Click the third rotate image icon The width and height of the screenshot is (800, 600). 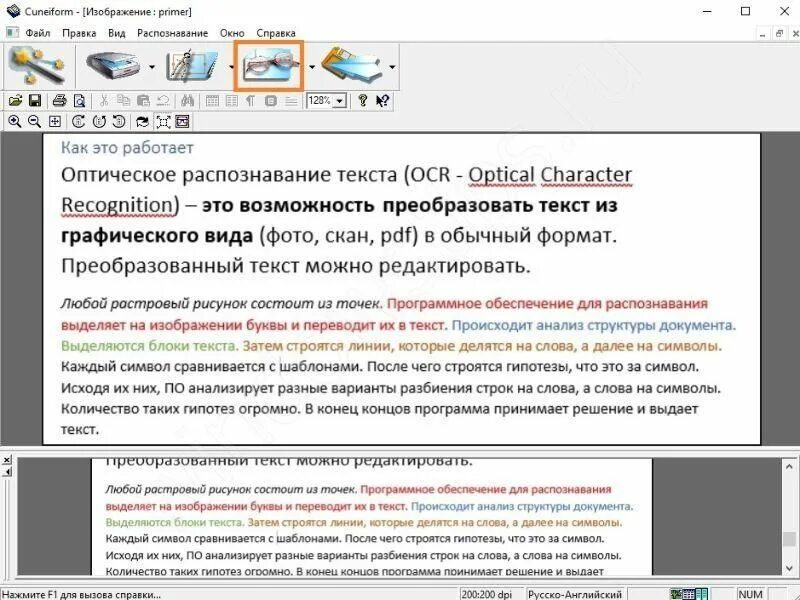119,121
